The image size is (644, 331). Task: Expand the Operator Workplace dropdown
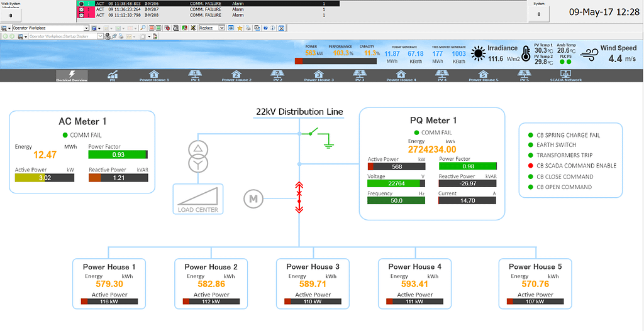tap(86, 28)
